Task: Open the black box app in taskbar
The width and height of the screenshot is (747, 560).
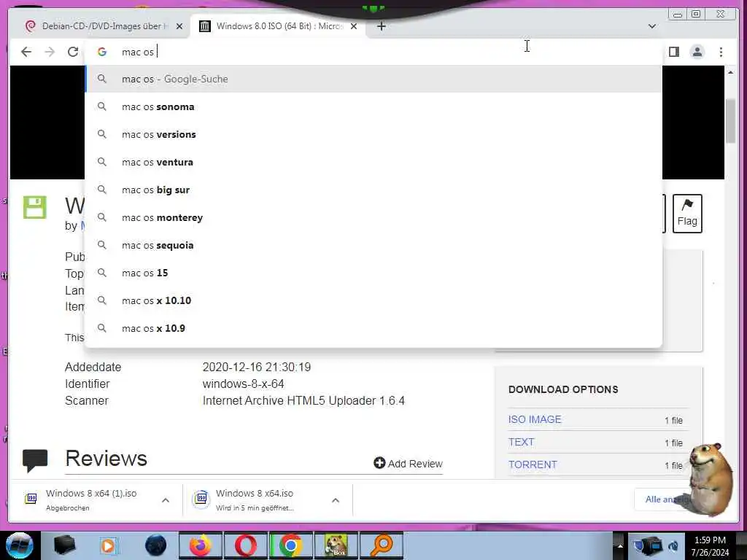Action: tap(64, 545)
